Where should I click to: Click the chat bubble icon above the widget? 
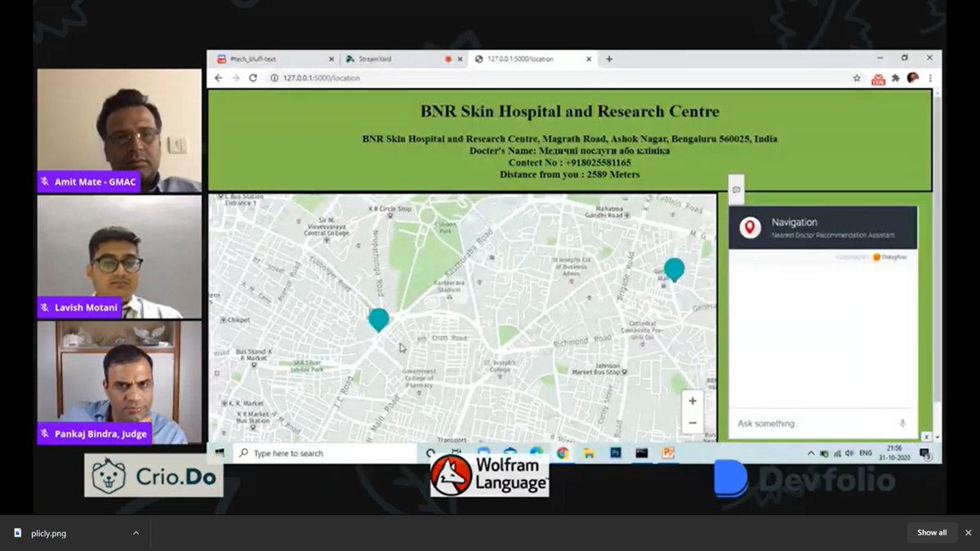[x=736, y=189]
